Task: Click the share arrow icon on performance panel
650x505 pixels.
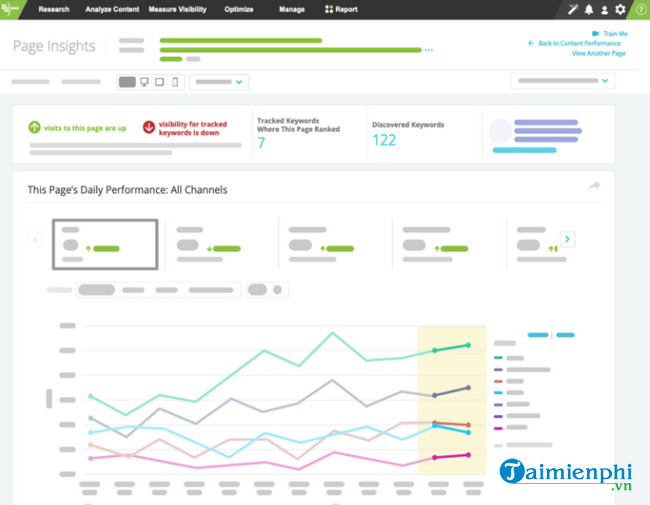Action: click(x=594, y=186)
